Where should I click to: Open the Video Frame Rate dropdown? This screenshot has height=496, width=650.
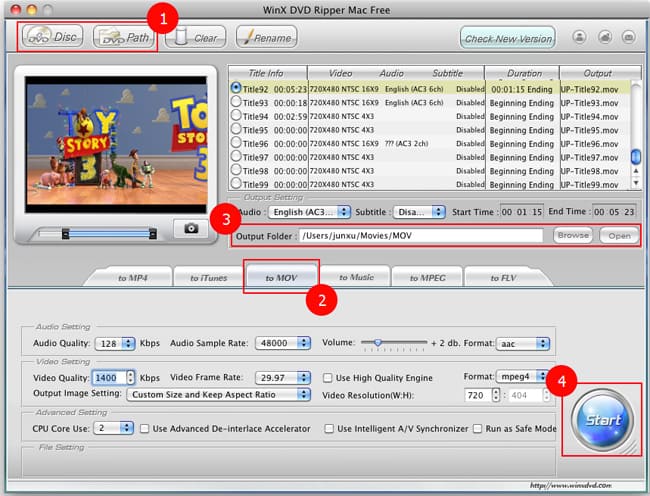[283, 377]
